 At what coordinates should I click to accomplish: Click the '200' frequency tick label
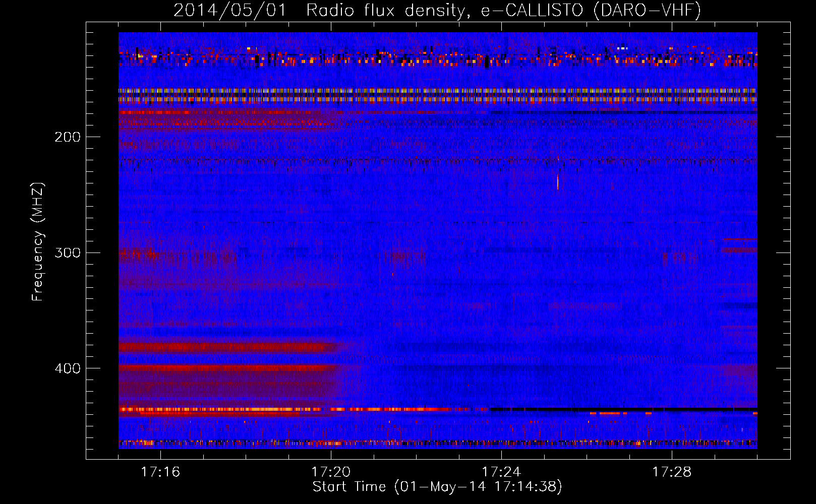pos(68,137)
